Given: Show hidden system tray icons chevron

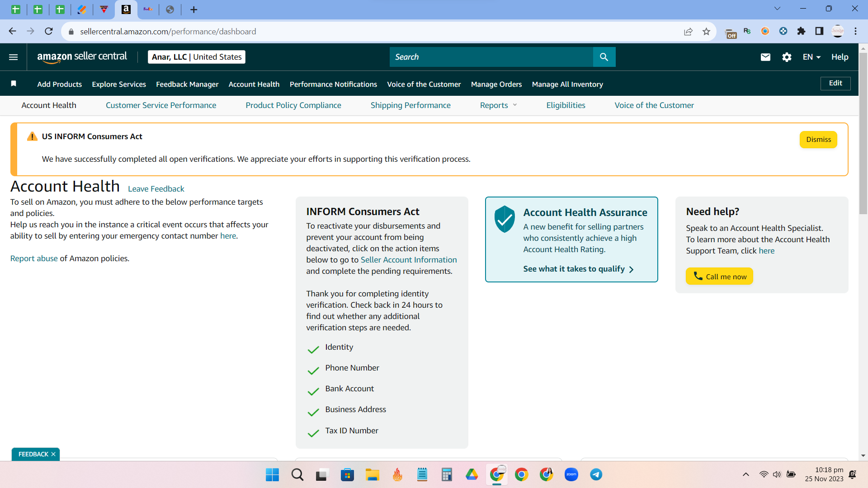Looking at the screenshot, I should pos(746,474).
